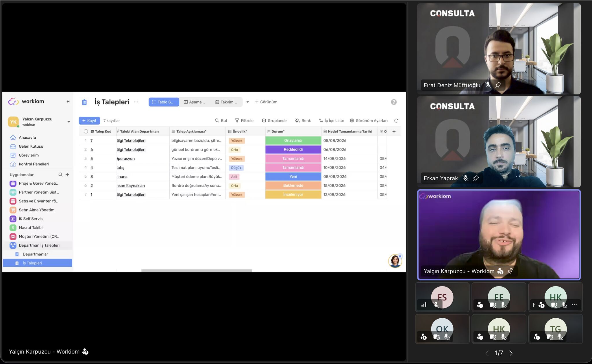Click the YK user avatar
This screenshot has height=364, width=592.
tap(13, 122)
